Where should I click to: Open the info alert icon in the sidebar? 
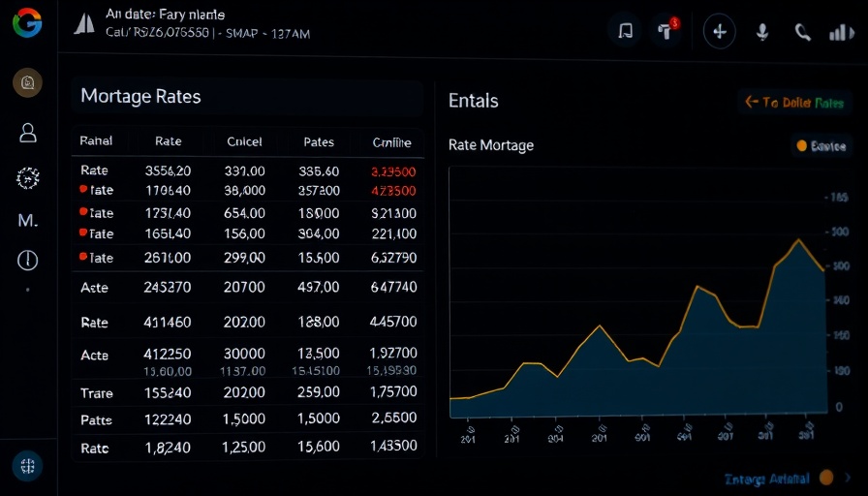coord(28,260)
